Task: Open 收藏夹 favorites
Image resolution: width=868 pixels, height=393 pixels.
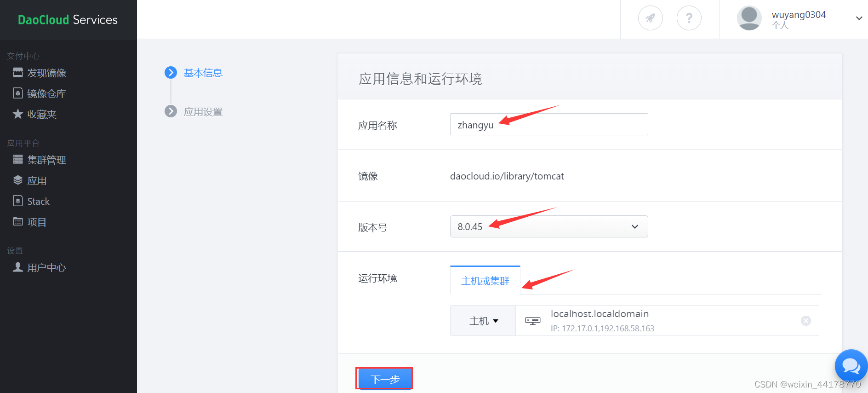Action: click(41, 114)
